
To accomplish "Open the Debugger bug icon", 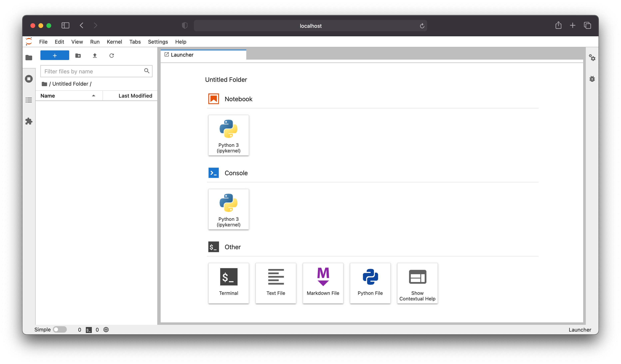I will tap(592, 79).
